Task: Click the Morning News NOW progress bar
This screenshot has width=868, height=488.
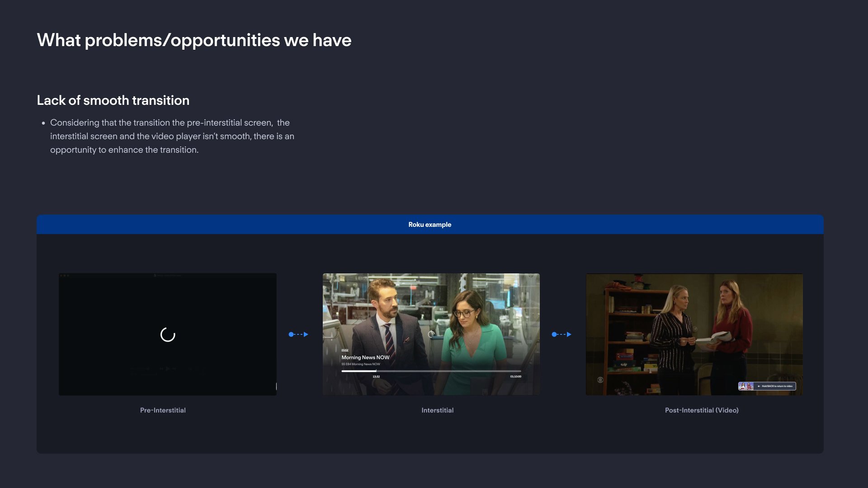Action: coord(431,371)
